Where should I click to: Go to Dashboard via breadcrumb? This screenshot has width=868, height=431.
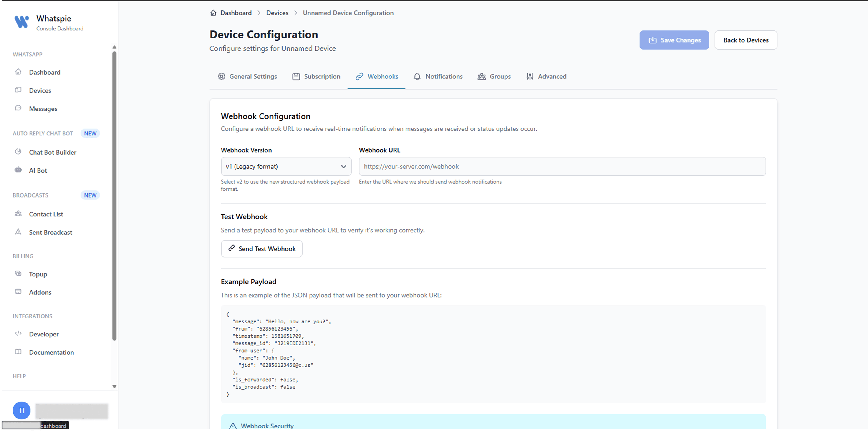click(x=236, y=13)
